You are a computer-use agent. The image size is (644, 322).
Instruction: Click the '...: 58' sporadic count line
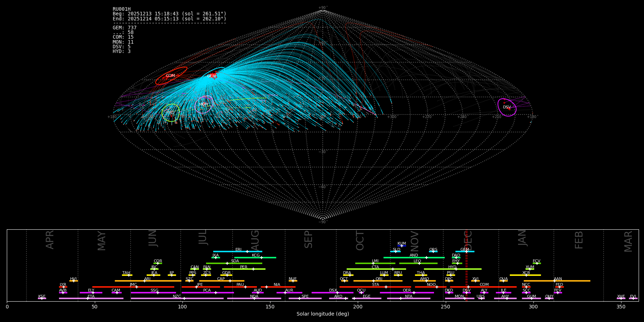(x=123, y=33)
